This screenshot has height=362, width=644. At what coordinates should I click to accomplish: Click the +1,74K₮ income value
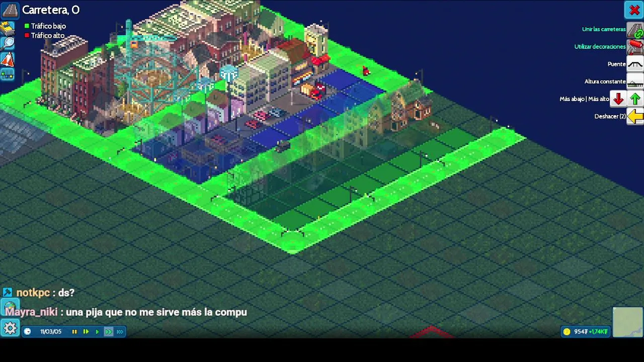click(599, 331)
